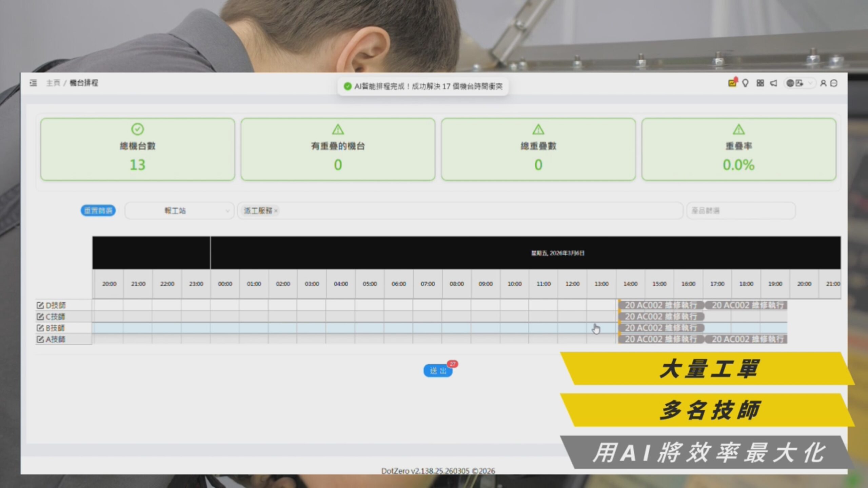868x488 pixels.
Task: Click the edit icon beside C技師
Action: 40,317
